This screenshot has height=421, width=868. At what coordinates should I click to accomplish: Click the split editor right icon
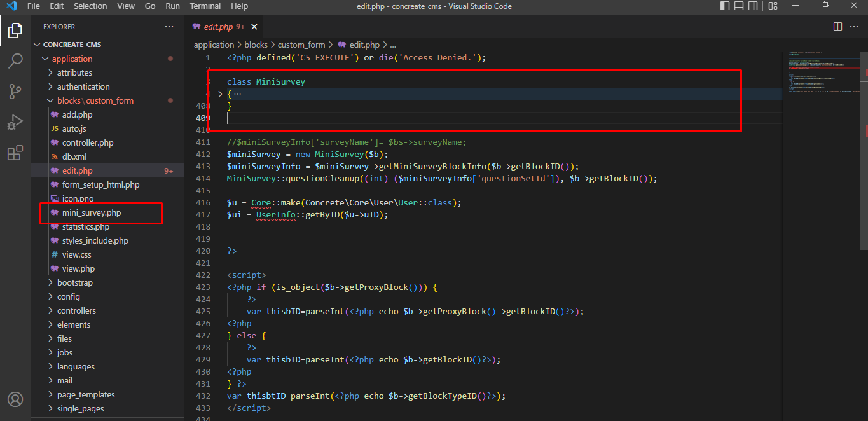pos(838,27)
